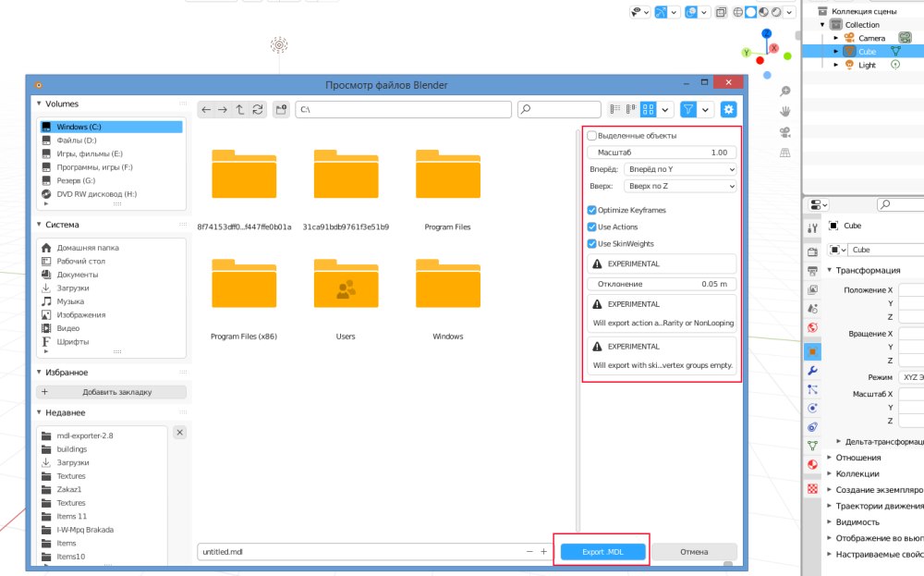The width and height of the screenshot is (924, 576).
Task: Switch to horizontal list display mode
Action: pyautogui.click(x=631, y=109)
